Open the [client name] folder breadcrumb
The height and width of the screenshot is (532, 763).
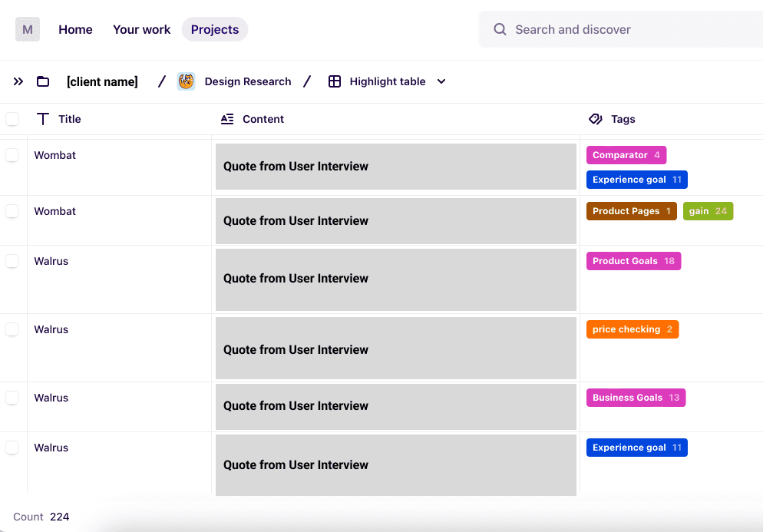[102, 81]
